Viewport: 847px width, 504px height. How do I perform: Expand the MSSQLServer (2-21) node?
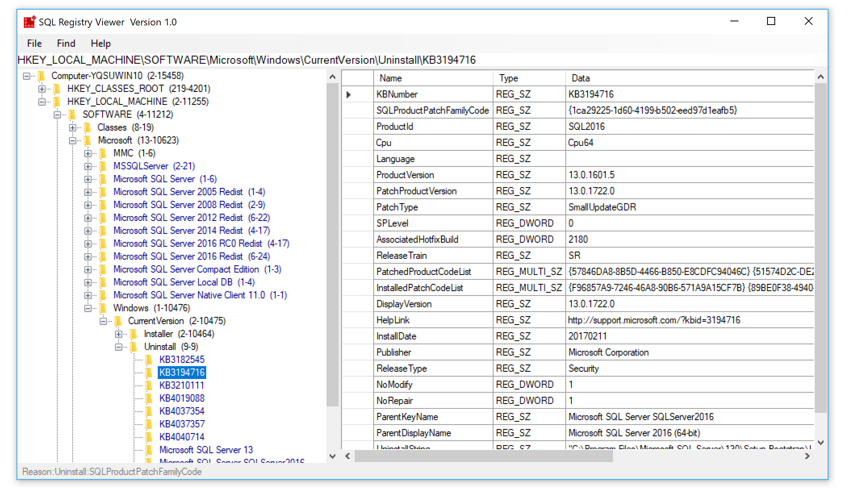(88, 167)
